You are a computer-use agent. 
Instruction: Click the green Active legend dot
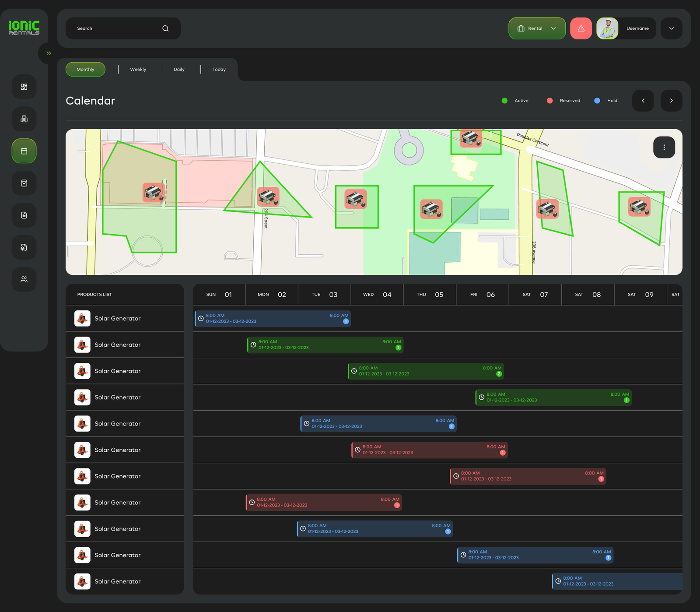point(504,101)
